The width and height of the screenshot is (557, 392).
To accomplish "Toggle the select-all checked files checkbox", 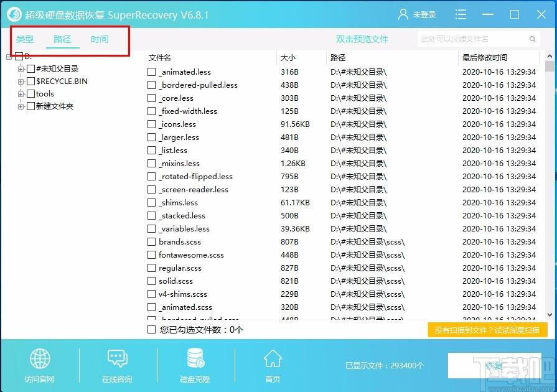I will [152, 330].
